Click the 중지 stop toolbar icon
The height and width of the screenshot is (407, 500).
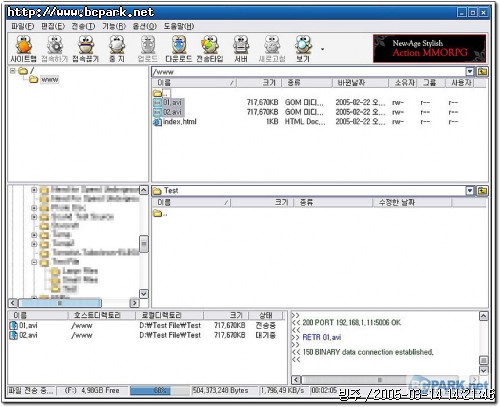click(x=117, y=49)
